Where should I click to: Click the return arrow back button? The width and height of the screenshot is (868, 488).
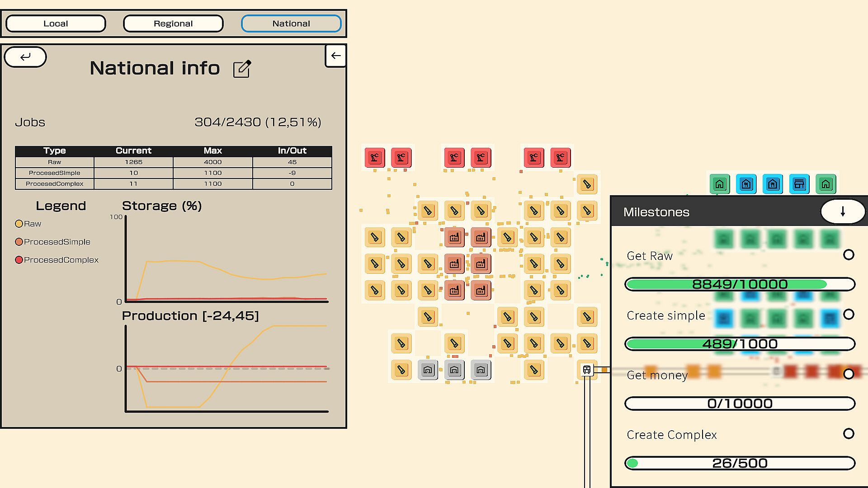coord(25,57)
